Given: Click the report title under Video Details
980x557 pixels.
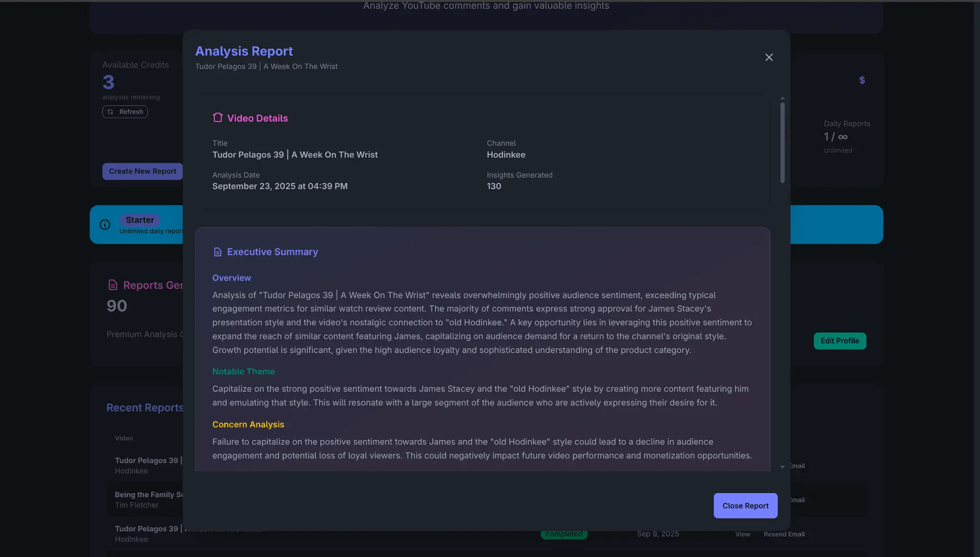Looking at the screenshot, I should coord(295,155).
